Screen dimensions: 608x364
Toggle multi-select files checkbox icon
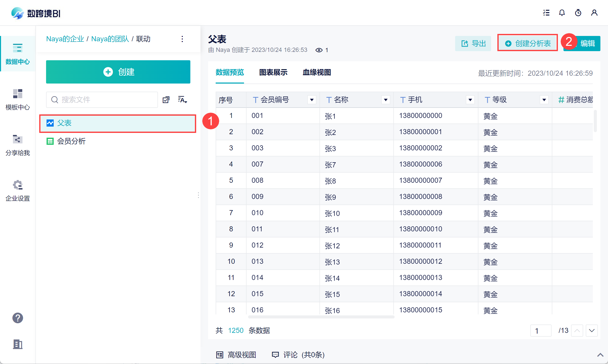point(166,100)
